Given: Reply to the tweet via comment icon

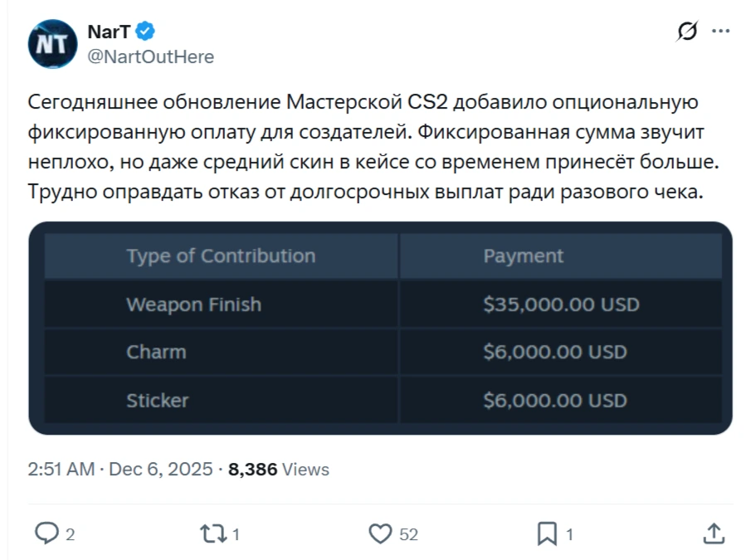Looking at the screenshot, I should coord(46,533).
